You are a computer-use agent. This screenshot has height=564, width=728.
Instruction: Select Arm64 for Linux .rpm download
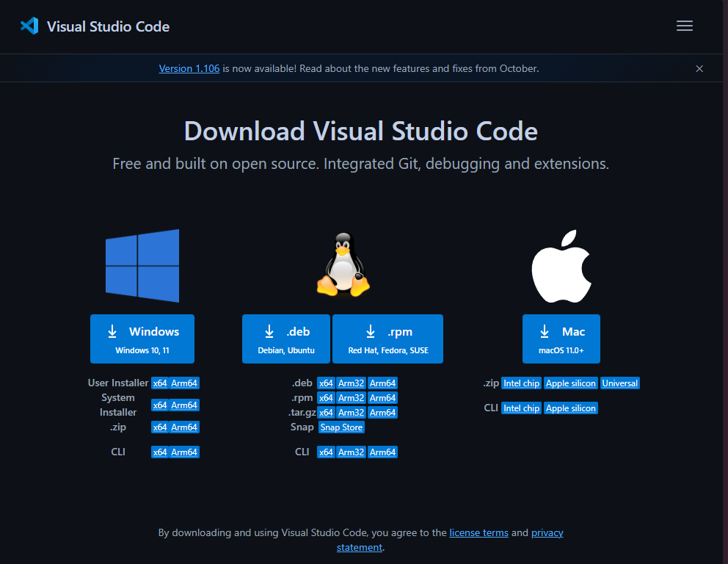tap(382, 398)
